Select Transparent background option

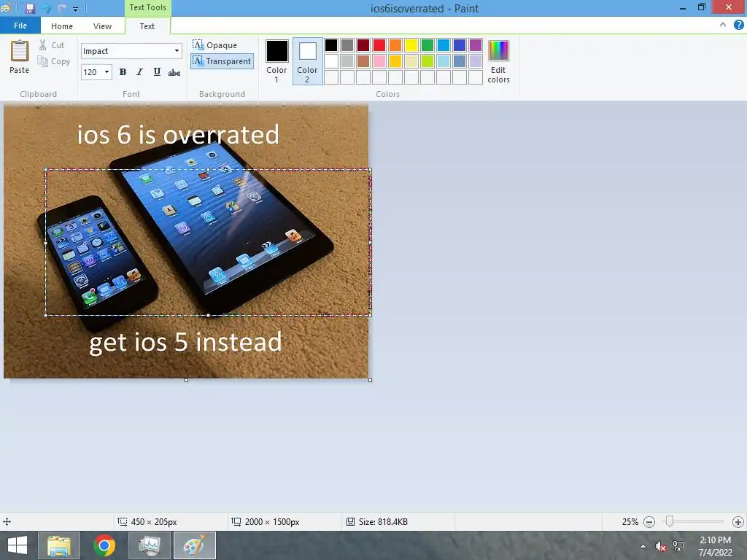(222, 61)
